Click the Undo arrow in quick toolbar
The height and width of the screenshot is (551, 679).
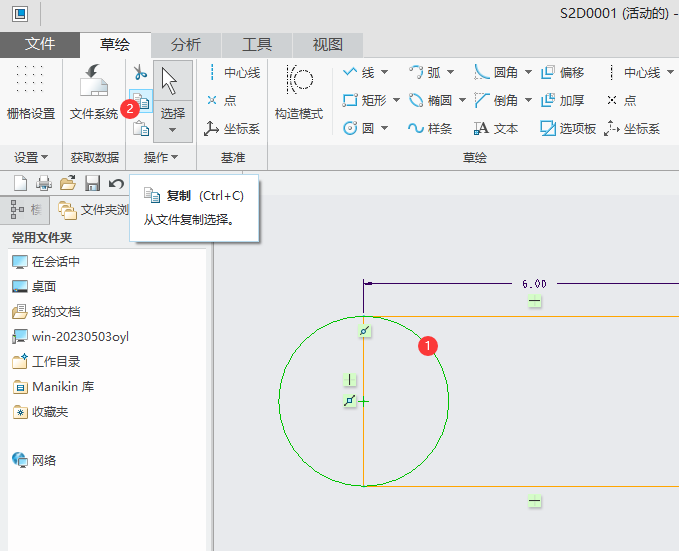(116, 183)
